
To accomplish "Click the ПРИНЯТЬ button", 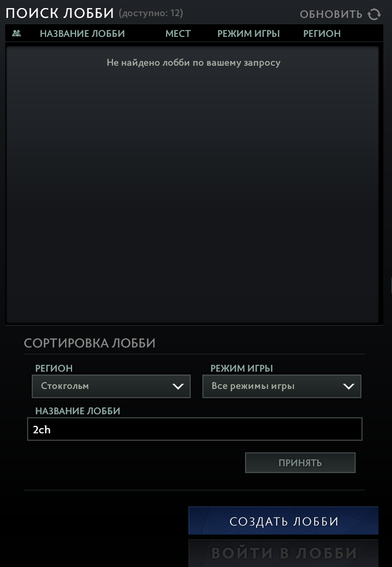I will coord(300,463).
